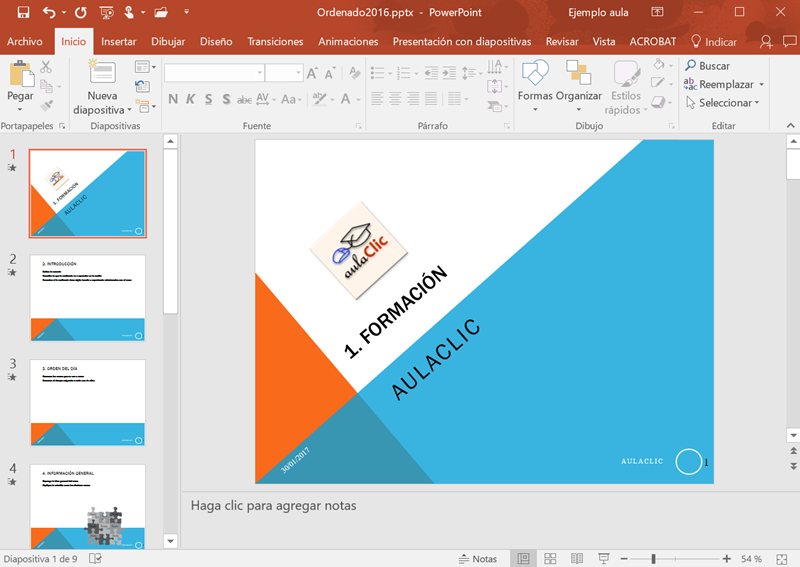Click the Organizar arrange icon
The height and width of the screenshot is (567, 800).
[579, 72]
